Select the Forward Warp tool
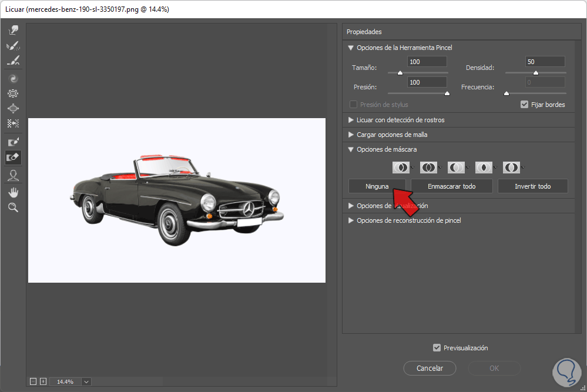This screenshot has width=587, height=392. coord(13,30)
